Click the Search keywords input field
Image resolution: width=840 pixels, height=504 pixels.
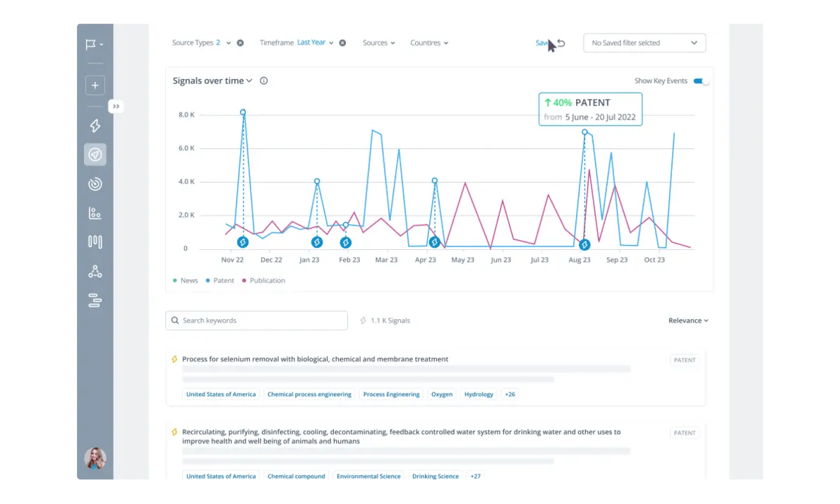(x=256, y=320)
